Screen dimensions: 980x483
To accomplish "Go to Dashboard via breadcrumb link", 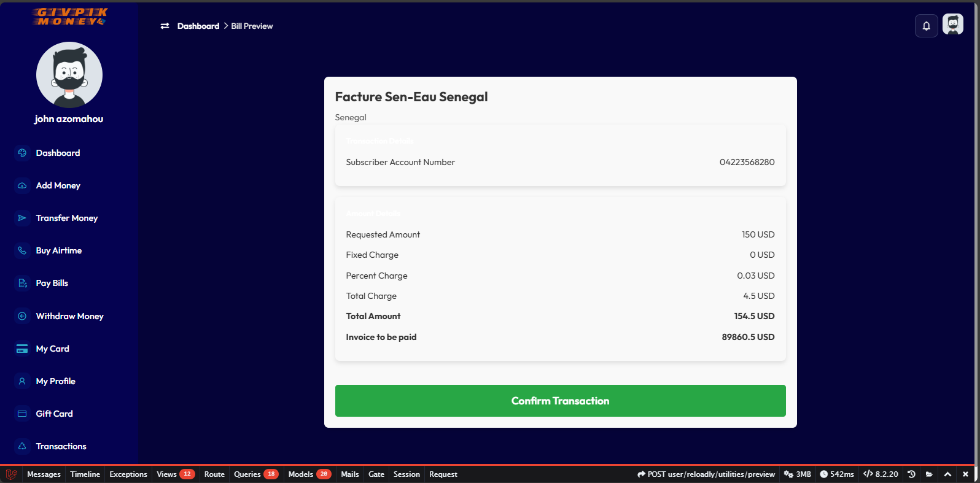I will (198, 26).
